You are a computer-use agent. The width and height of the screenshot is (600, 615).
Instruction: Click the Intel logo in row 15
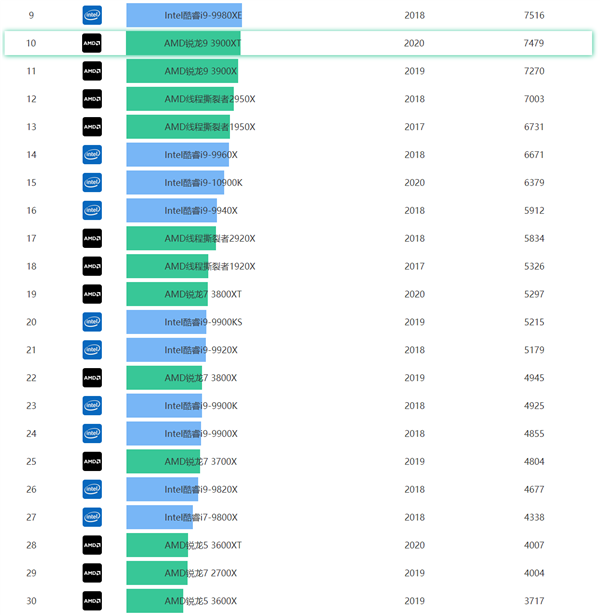92,183
